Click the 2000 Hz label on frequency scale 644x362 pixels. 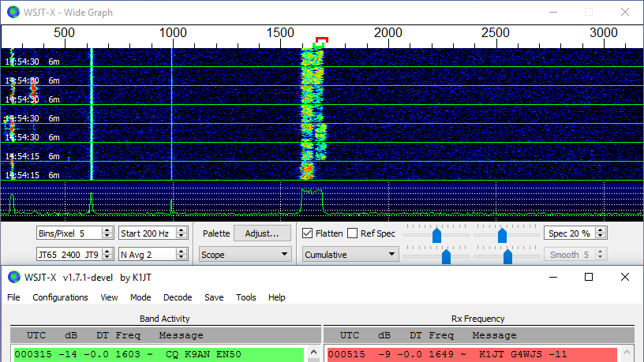(388, 32)
